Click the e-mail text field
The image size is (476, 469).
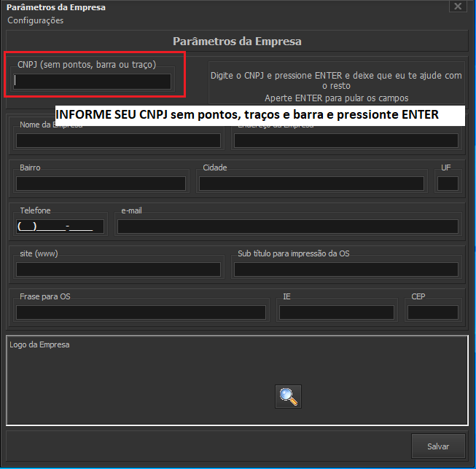(287, 226)
